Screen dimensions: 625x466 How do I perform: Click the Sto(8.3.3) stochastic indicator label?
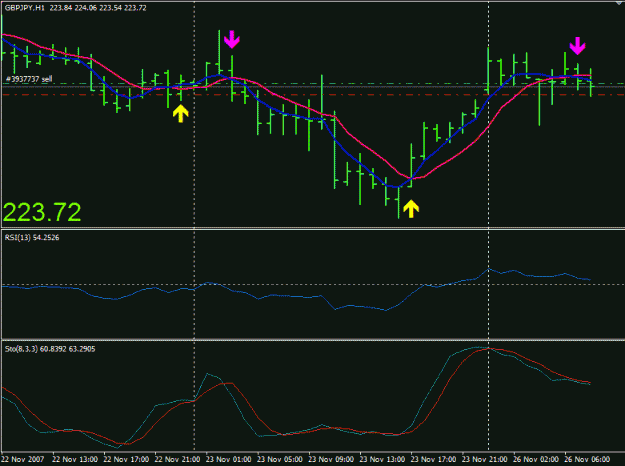[x=50, y=349]
